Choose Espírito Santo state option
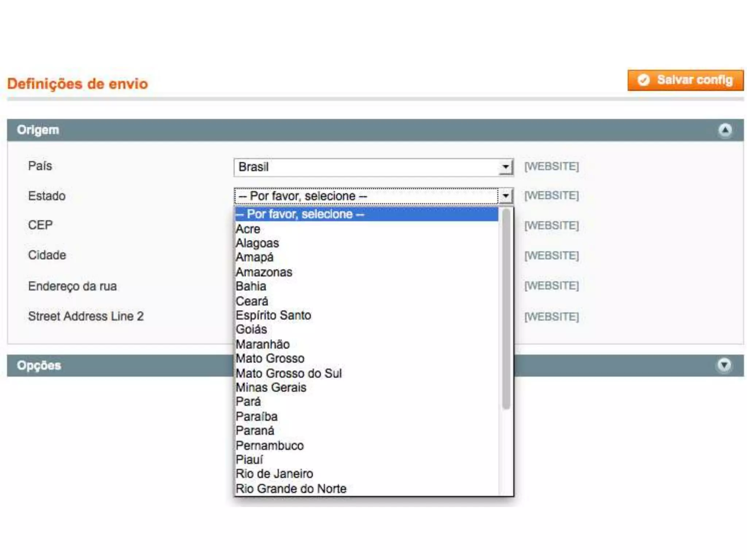The height and width of the screenshot is (560, 747). click(273, 315)
